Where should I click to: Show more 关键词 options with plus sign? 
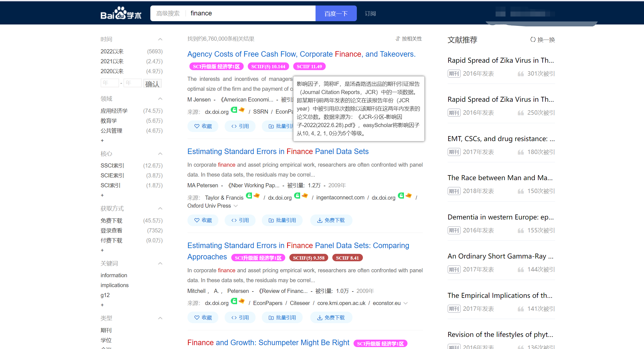[102, 305]
